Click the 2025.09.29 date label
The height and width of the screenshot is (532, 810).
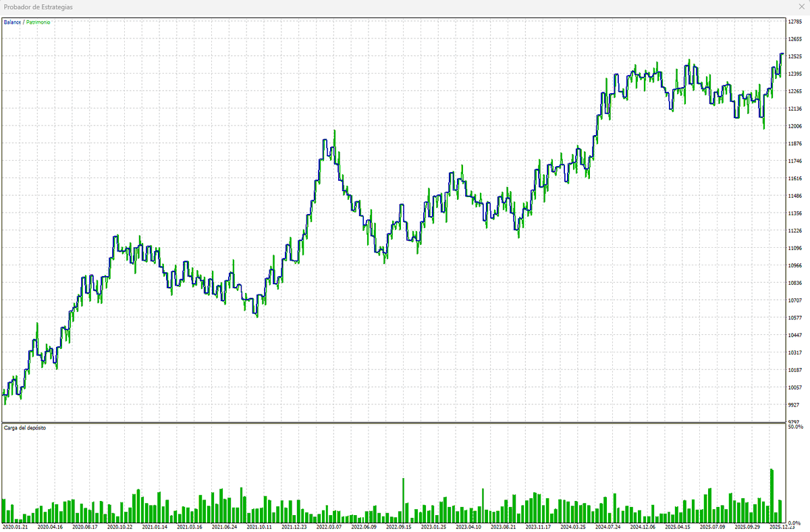pyautogui.click(x=749, y=527)
